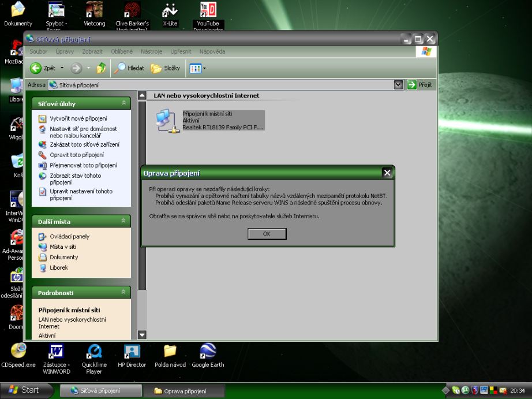The width and height of the screenshot is (532, 399).
Task: Expand the address bar dropdown arrow
Action: (x=398, y=85)
